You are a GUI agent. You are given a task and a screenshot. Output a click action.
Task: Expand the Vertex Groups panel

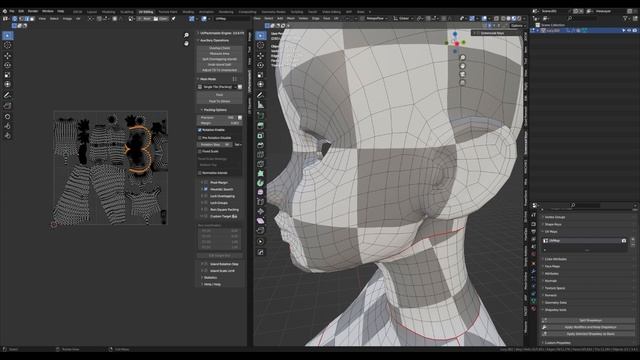pos(554,217)
